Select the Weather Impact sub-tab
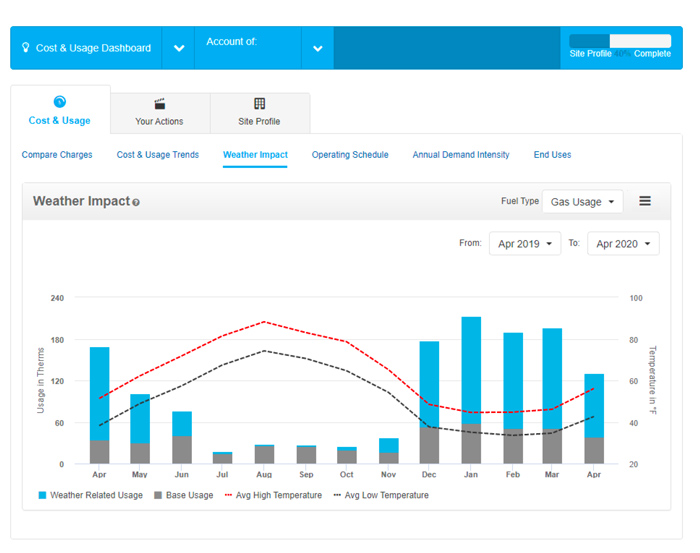 click(x=255, y=154)
